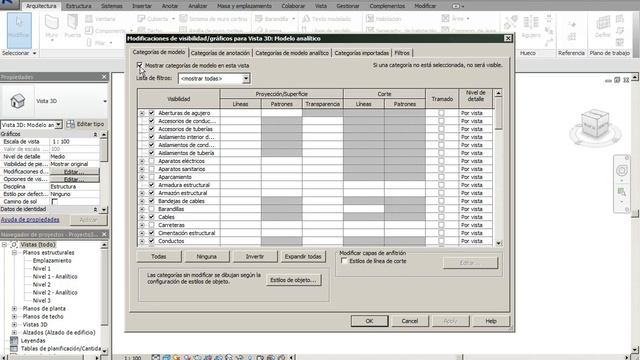Screen dimensions: 640x360
Task: Expand the Carreteras category row
Action: click(x=142, y=225)
